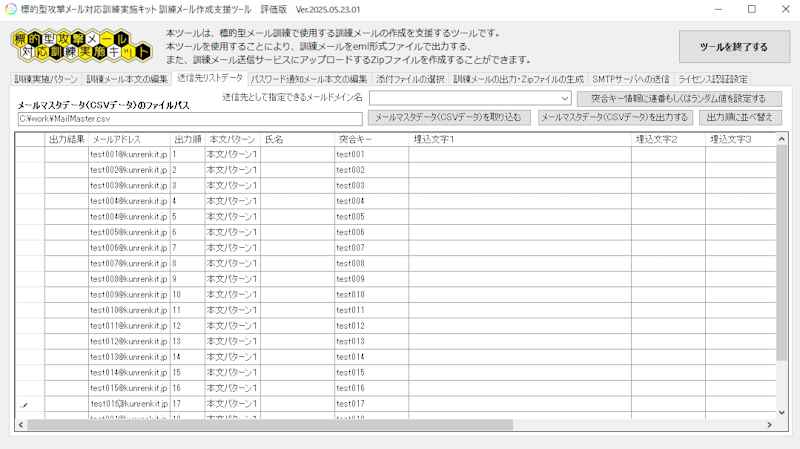800x449 pixels.
Task: Click the 埋込文字2 column header
Action: 668,139
